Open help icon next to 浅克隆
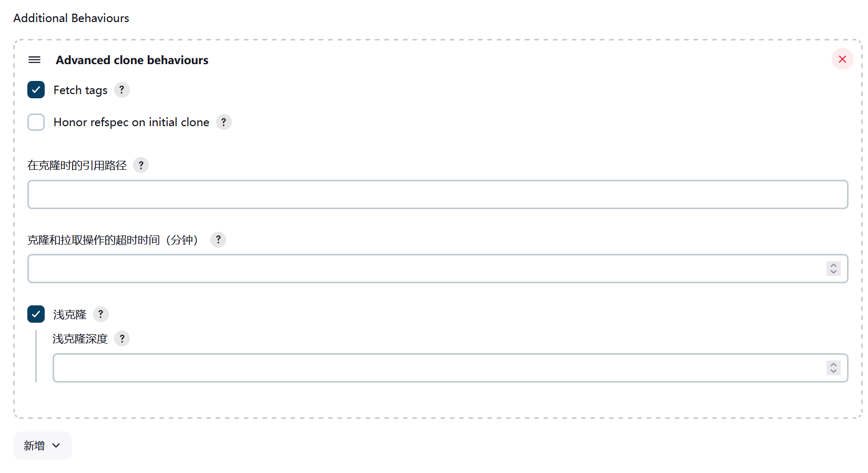This screenshot has width=868, height=473. pyautogui.click(x=100, y=314)
